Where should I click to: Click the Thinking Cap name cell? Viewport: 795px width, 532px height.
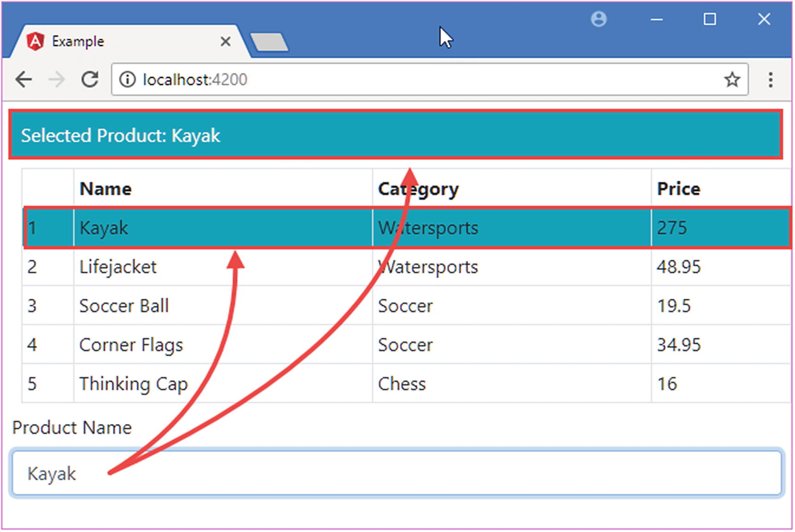tap(134, 384)
